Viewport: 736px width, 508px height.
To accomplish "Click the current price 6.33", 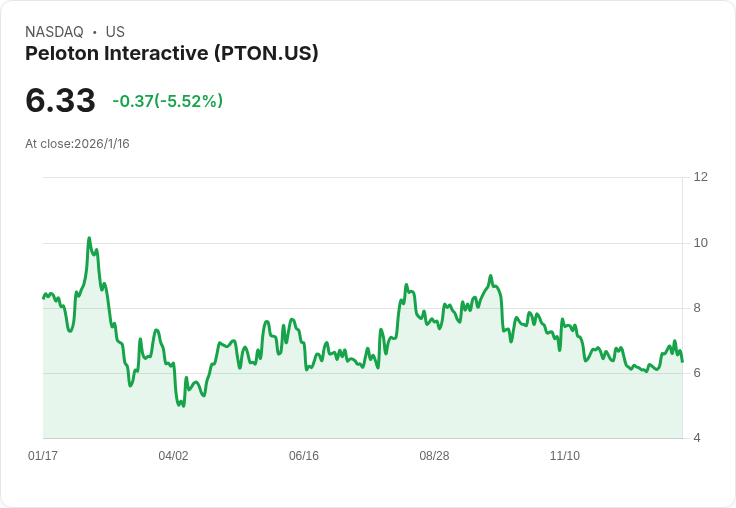I will (x=60, y=100).
